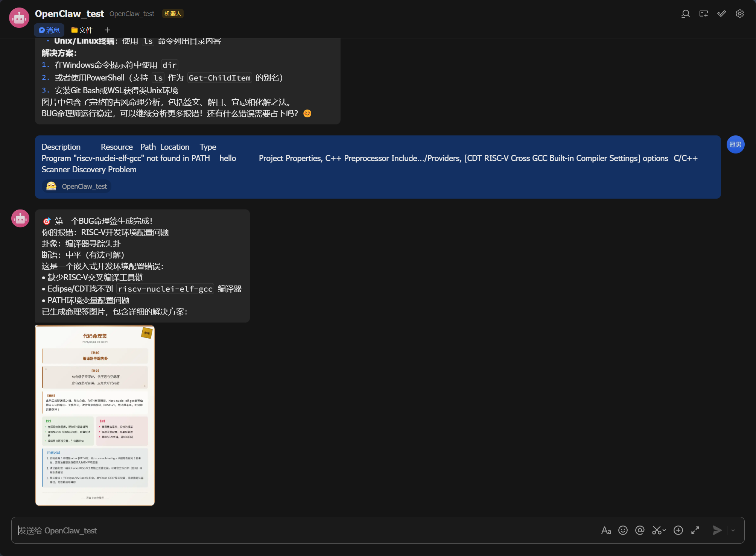Viewport: 756px width, 556px height.
Task: Switch to the 文件 tab
Action: point(82,30)
